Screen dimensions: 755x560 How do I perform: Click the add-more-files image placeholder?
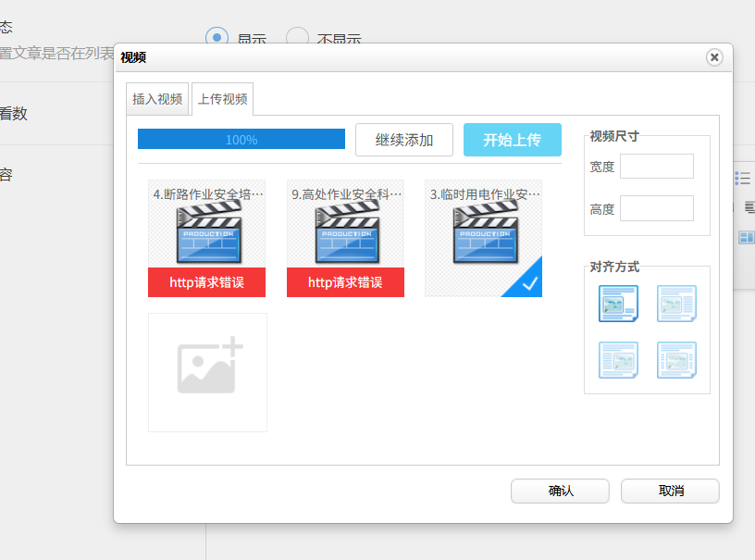pyautogui.click(x=207, y=372)
